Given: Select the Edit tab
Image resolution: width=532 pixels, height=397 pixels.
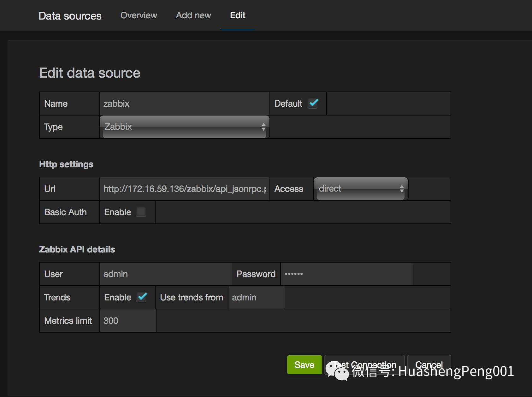Looking at the screenshot, I should pos(238,15).
